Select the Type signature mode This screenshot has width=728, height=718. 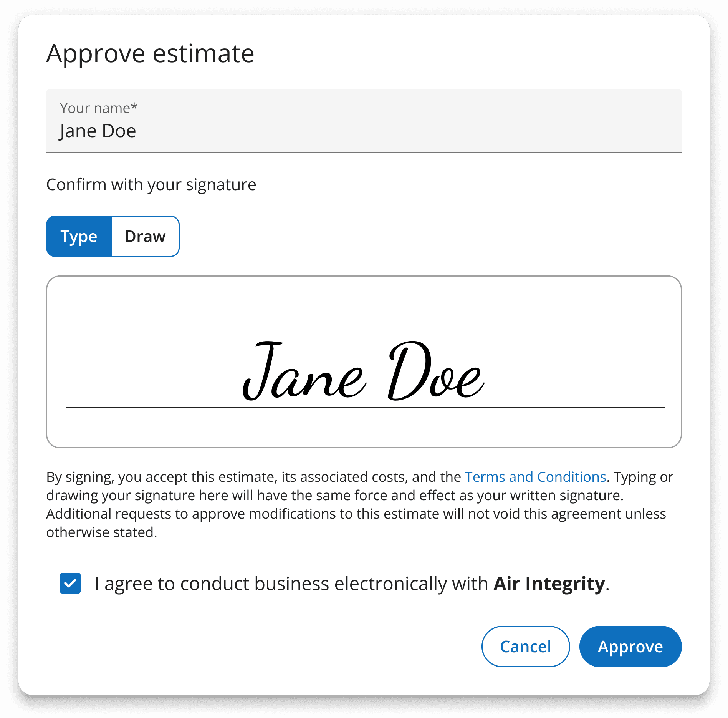[79, 236]
